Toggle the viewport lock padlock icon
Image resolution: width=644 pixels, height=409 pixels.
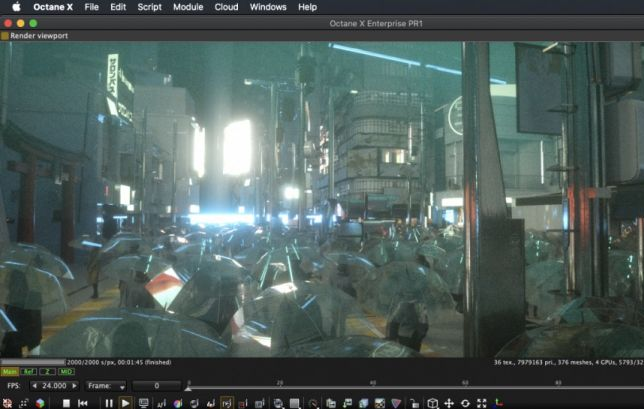[x=414, y=403]
